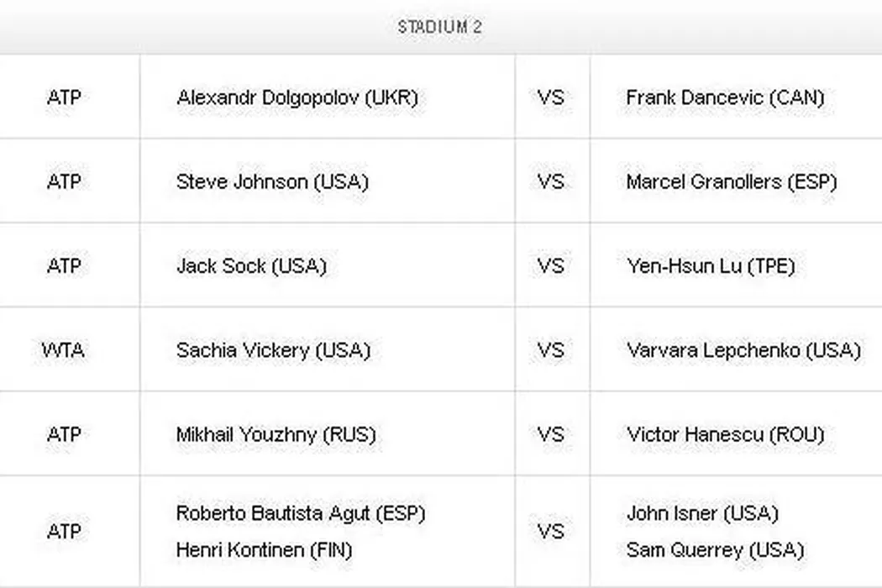Click Mikhail Youzhny (RUS) name
This screenshot has width=882, height=588.
pyautogui.click(x=276, y=434)
